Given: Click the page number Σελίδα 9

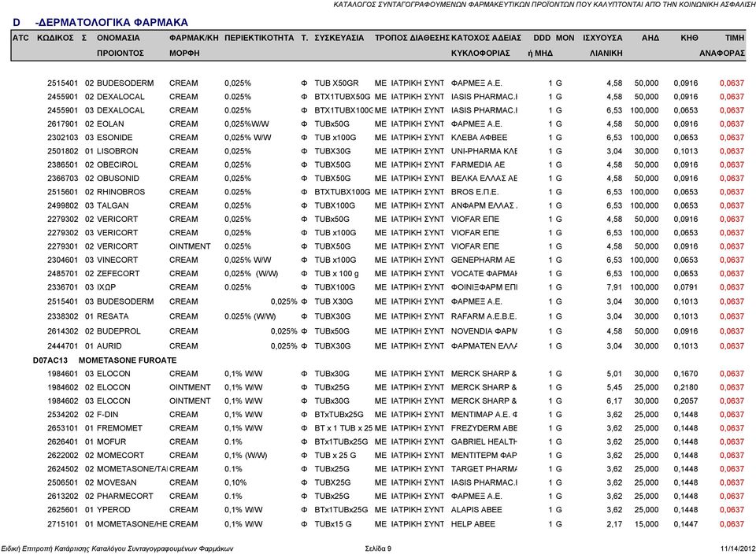Looking at the screenshot, I should (x=378, y=548).
